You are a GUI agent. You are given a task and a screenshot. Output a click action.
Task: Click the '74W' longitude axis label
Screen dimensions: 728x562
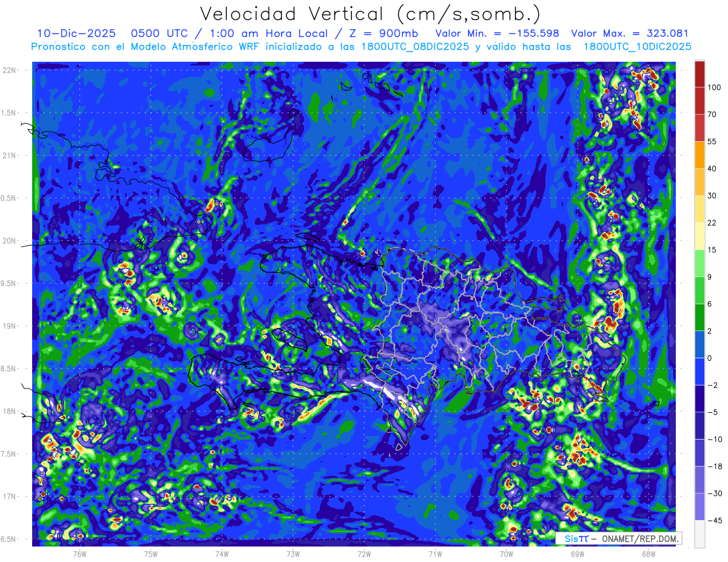[221, 554]
